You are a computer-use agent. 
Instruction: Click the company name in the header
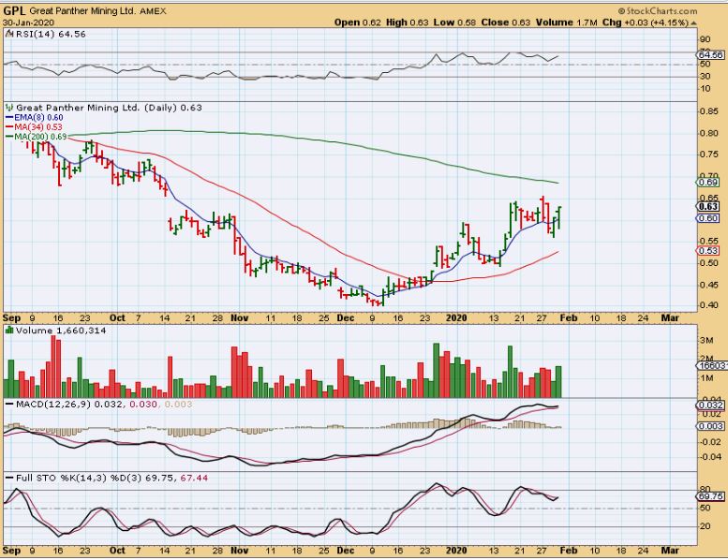coord(82,10)
